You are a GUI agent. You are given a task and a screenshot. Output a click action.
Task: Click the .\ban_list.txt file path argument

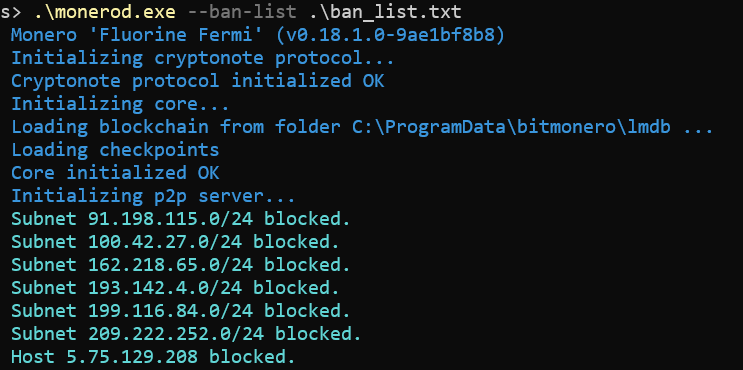coord(385,12)
